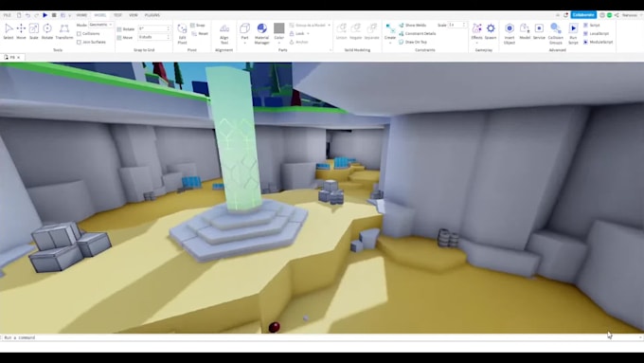This screenshot has height=363, width=644.
Task: Click the constraint Scale value field
Action: [457, 25]
